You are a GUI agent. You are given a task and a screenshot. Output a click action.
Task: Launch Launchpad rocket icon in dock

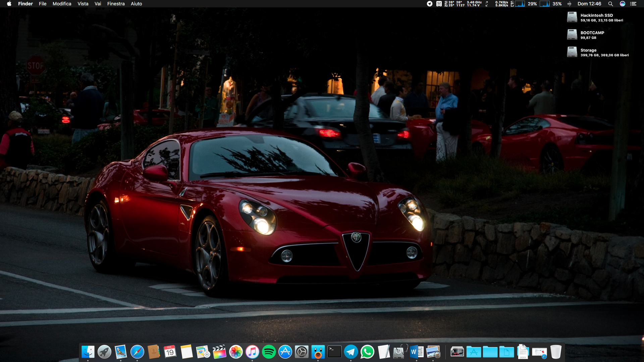[104, 352]
